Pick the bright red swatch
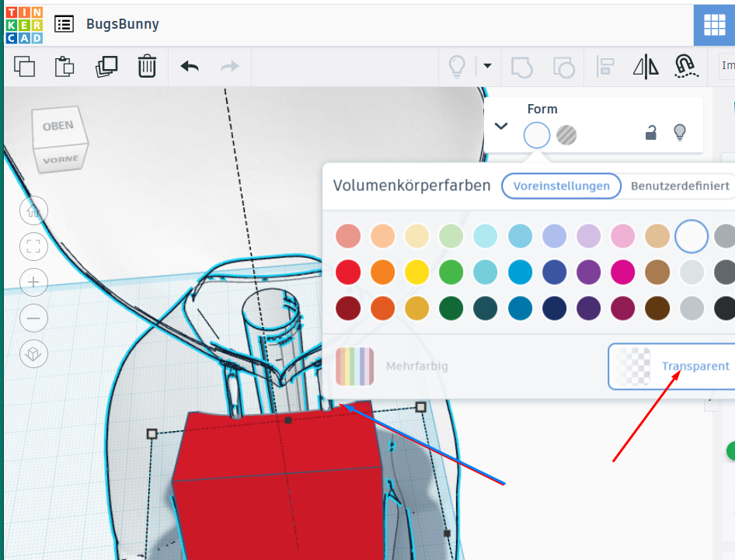Image resolution: width=735 pixels, height=560 pixels. (348, 273)
